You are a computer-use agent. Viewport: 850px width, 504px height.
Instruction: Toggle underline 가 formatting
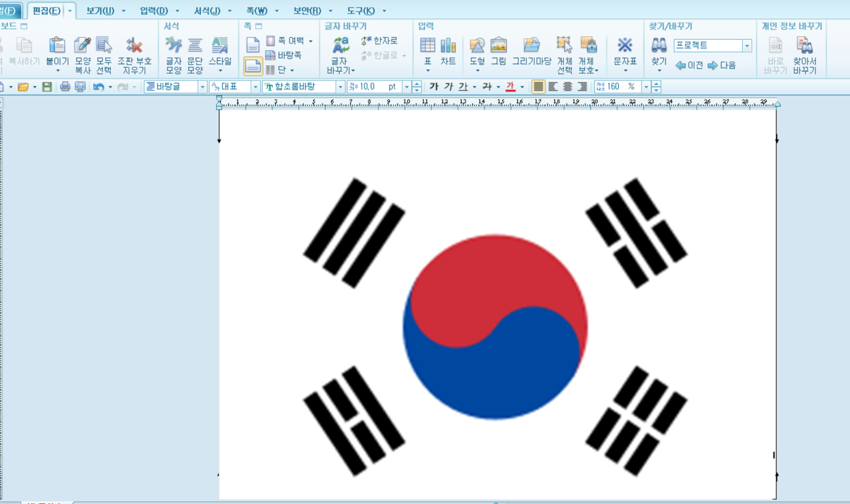point(463,87)
